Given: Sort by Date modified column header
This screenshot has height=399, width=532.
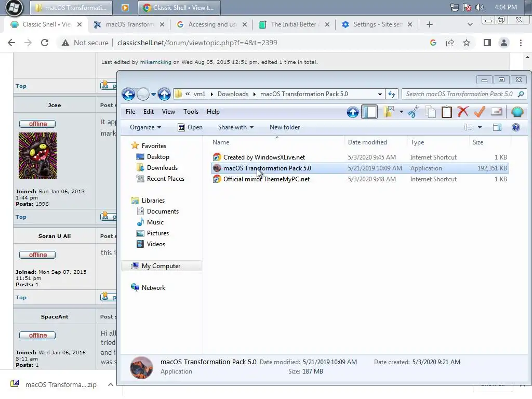Looking at the screenshot, I should pos(376,142).
